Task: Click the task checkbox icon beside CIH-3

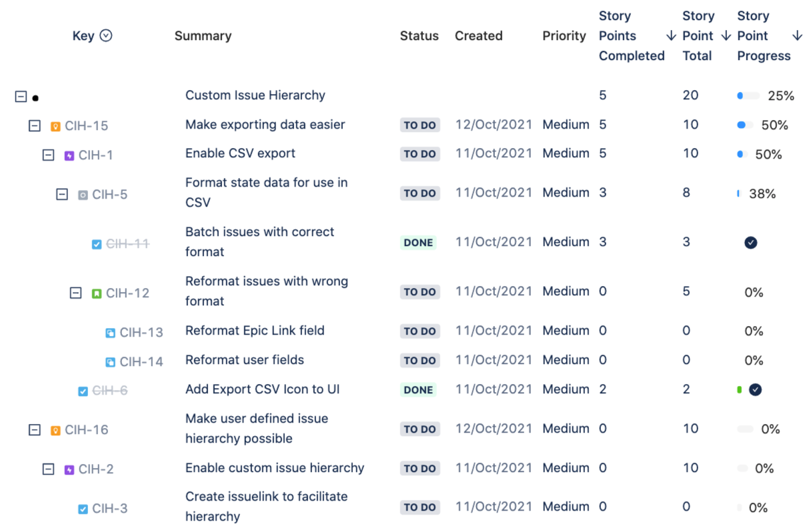Action: point(83,509)
